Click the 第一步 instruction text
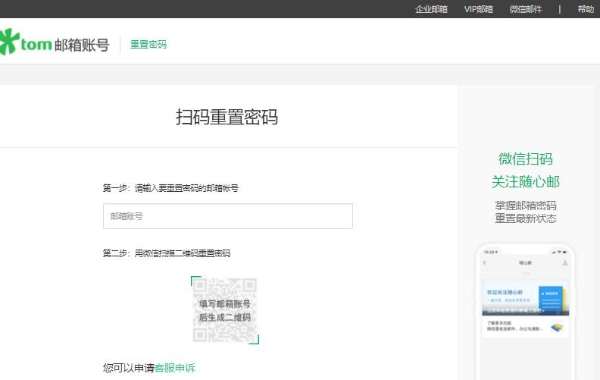600x380 pixels. (171, 188)
